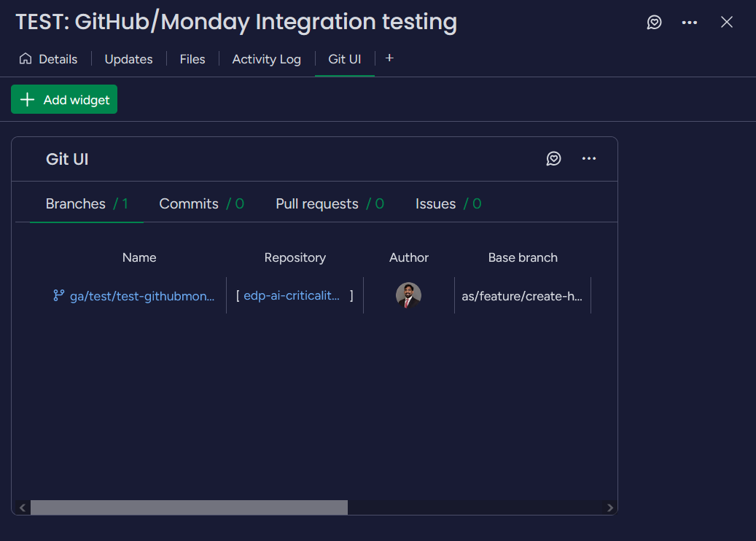Click the Name column header
Screen dimensions: 756x541
139,257
